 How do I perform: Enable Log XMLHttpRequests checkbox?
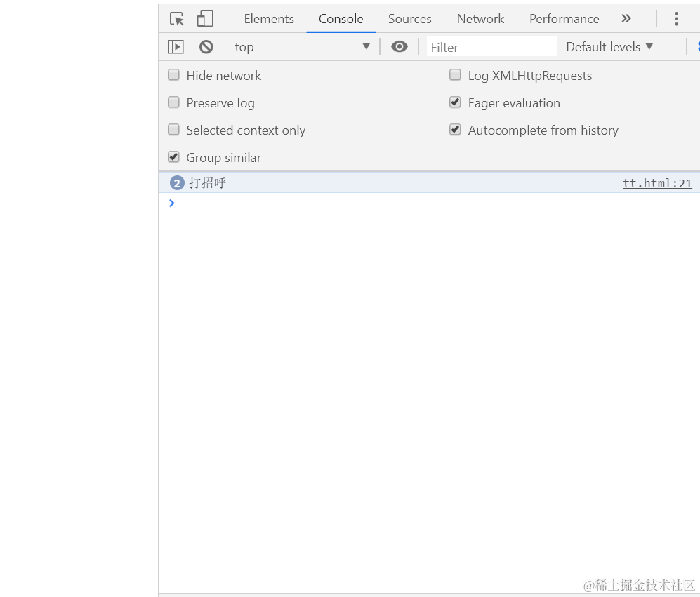pos(455,75)
